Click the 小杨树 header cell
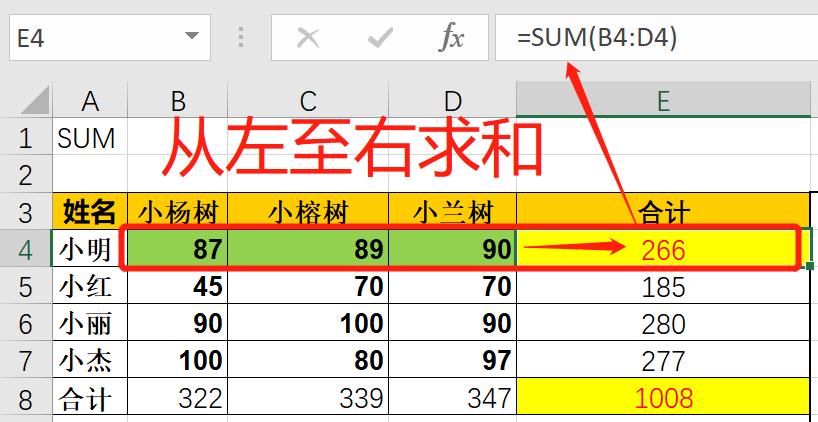This screenshot has width=818, height=422. coord(177,211)
